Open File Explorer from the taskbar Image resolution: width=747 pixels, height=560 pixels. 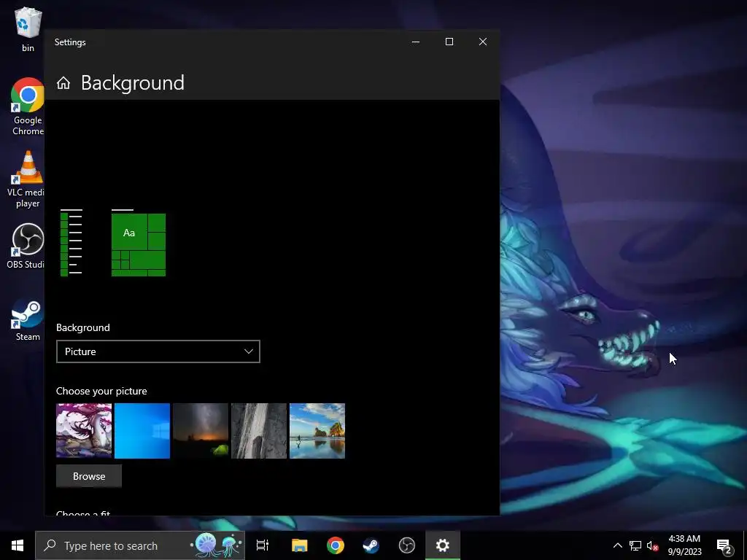point(300,545)
